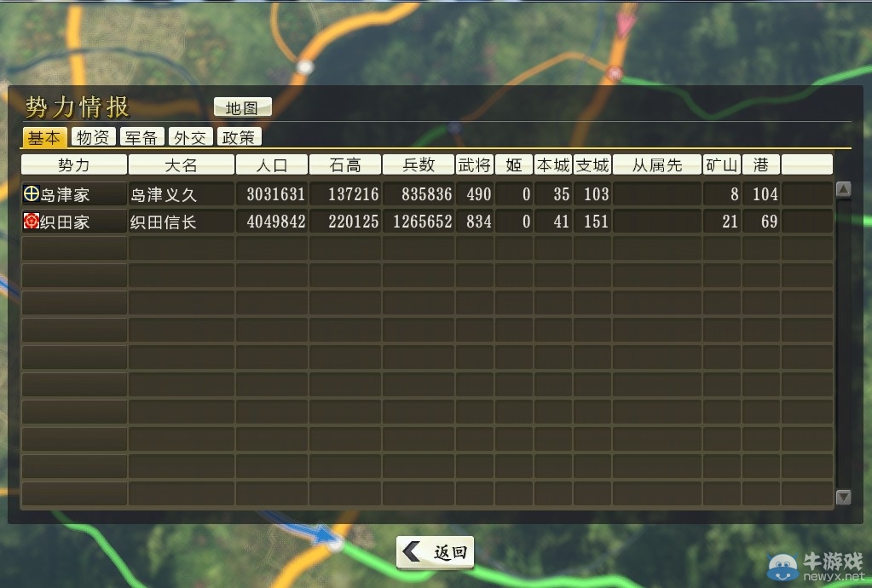The width and height of the screenshot is (872, 588).
Task: Sort by the 武将 column header
Action: click(x=475, y=164)
